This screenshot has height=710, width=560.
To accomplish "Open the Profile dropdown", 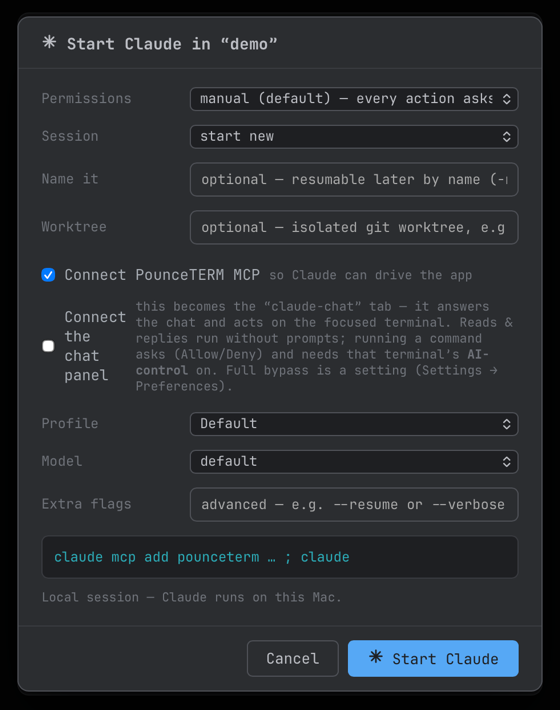I will tap(354, 424).
